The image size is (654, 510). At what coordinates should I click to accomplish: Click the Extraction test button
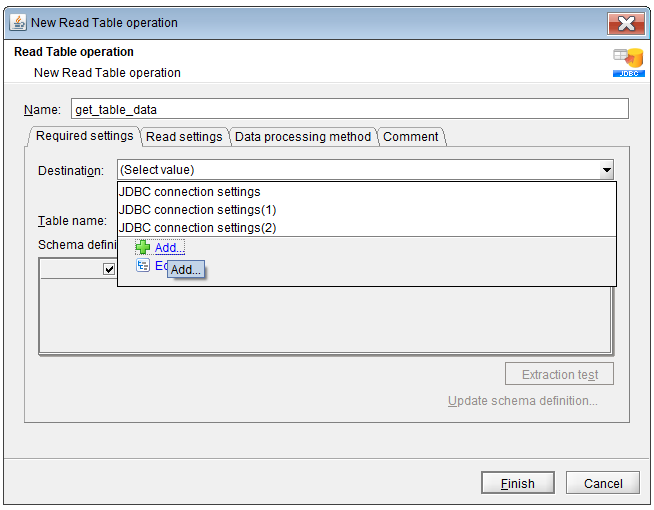click(x=559, y=374)
